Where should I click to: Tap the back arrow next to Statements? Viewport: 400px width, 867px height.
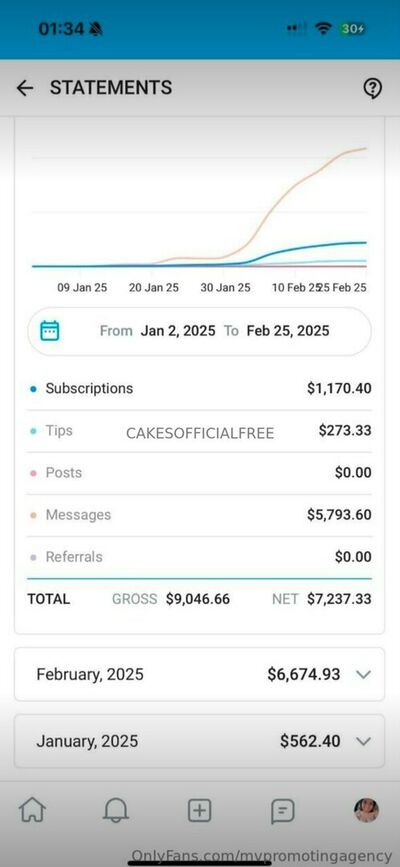(x=25, y=88)
